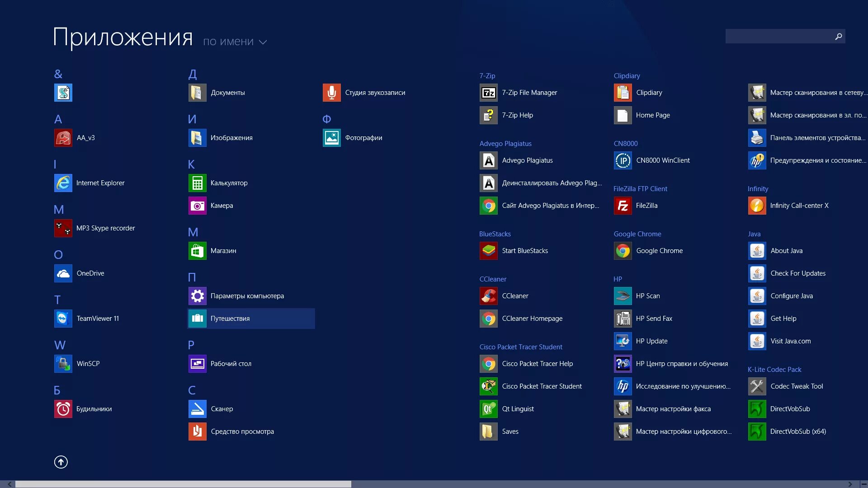Click the 'K-Lite Codec Pack' group header
The width and height of the screenshot is (868, 488).
pyautogui.click(x=774, y=370)
